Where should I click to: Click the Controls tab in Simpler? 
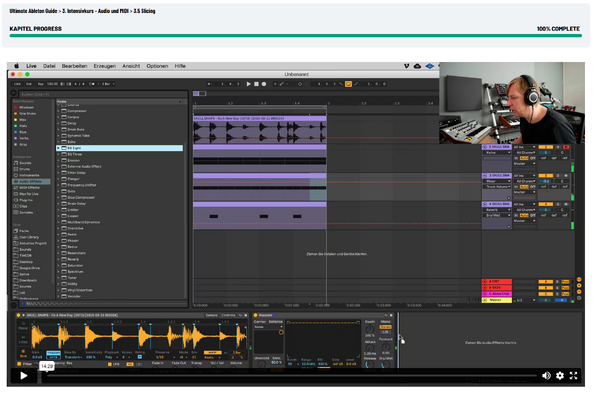(x=228, y=315)
